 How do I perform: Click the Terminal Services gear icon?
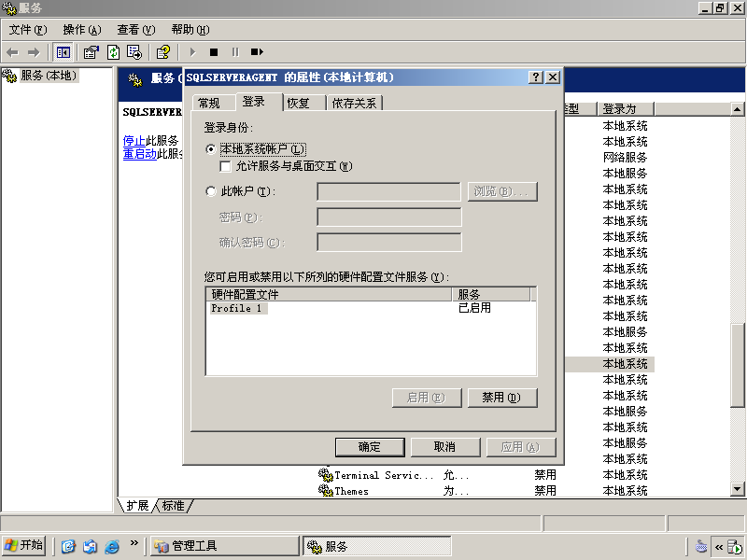325,475
